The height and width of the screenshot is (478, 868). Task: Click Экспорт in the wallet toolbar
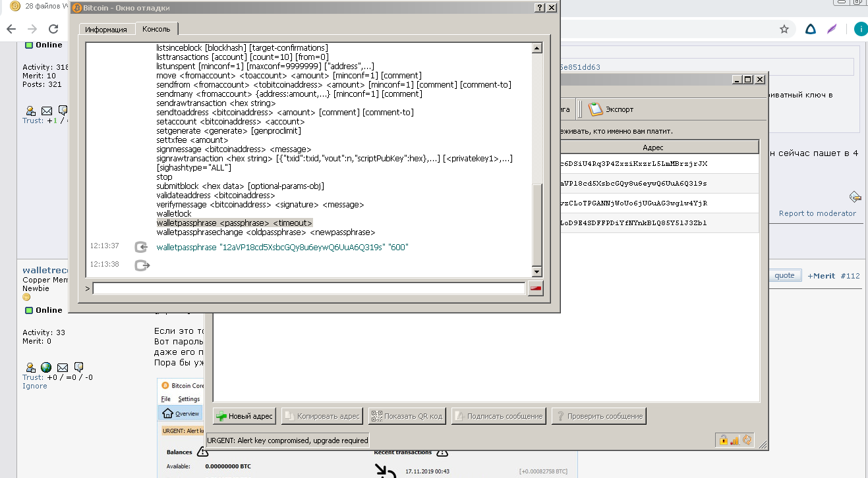point(611,109)
